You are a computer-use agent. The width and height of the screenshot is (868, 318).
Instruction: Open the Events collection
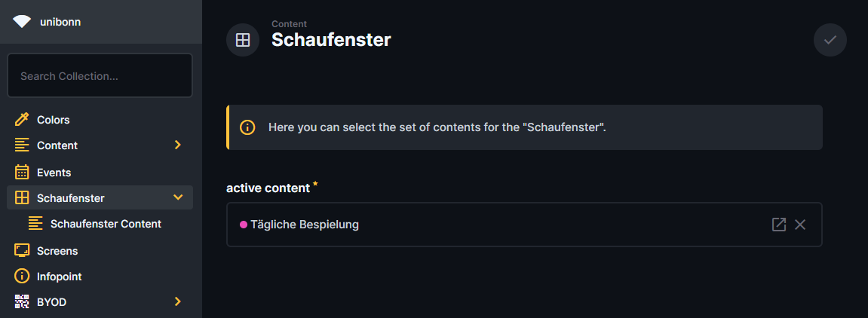coord(54,173)
